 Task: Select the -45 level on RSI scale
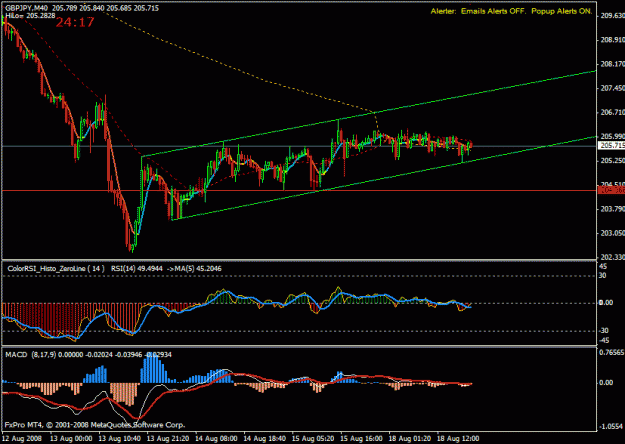point(604,340)
